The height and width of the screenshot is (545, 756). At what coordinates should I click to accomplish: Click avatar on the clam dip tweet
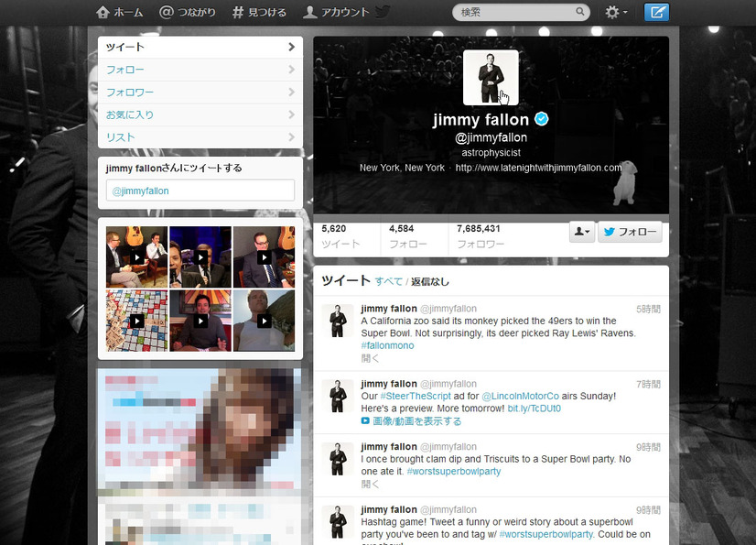coord(338,459)
